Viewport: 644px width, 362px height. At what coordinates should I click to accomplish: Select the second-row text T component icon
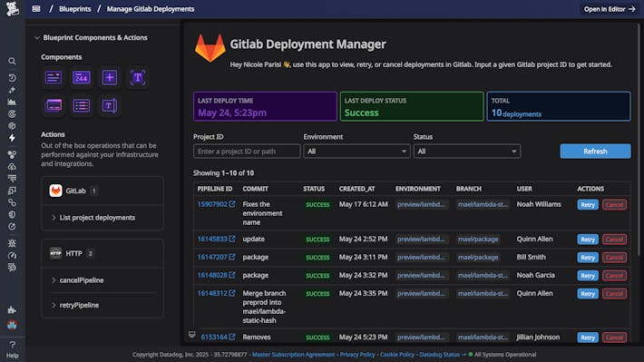click(x=109, y=105)
